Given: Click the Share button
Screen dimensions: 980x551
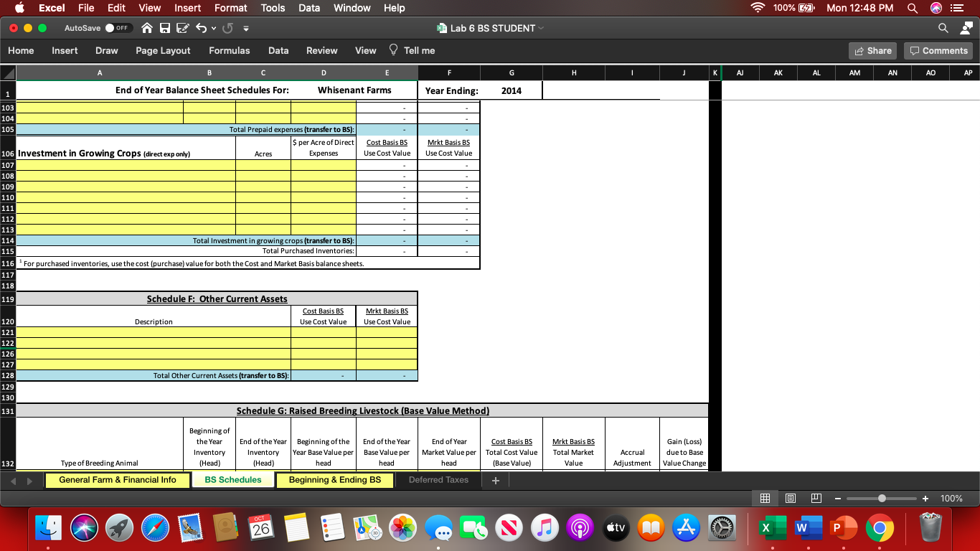Looking at the screenshot, I should (872, 50).
